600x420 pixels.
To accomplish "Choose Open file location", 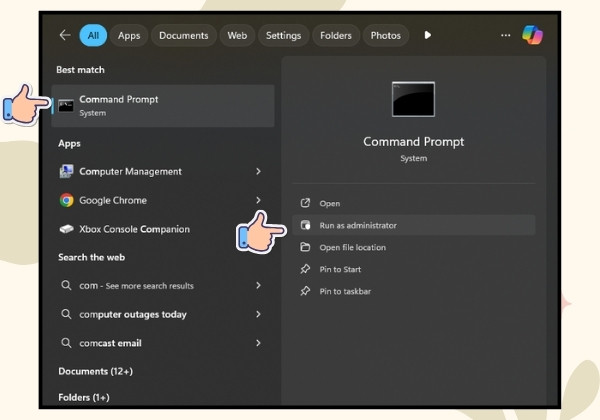I will tap(414, 247).
